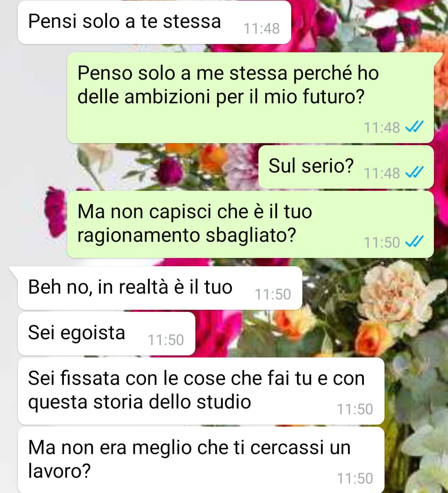Tap the 11:48 timestamp on the ambizioni message
The image size is (448, 493).
[382, 127]
